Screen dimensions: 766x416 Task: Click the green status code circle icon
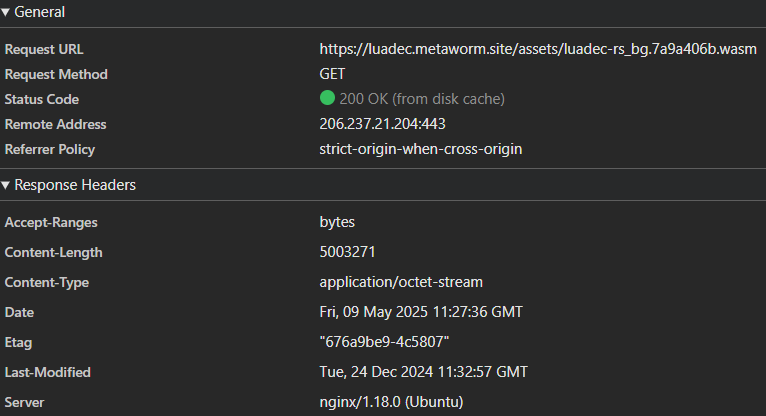(327, 98)
